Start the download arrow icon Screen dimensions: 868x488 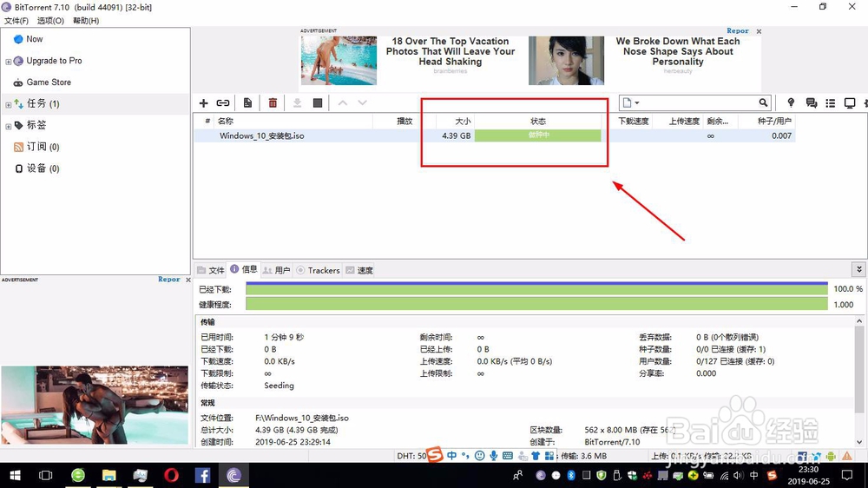[x=297, y=103]
